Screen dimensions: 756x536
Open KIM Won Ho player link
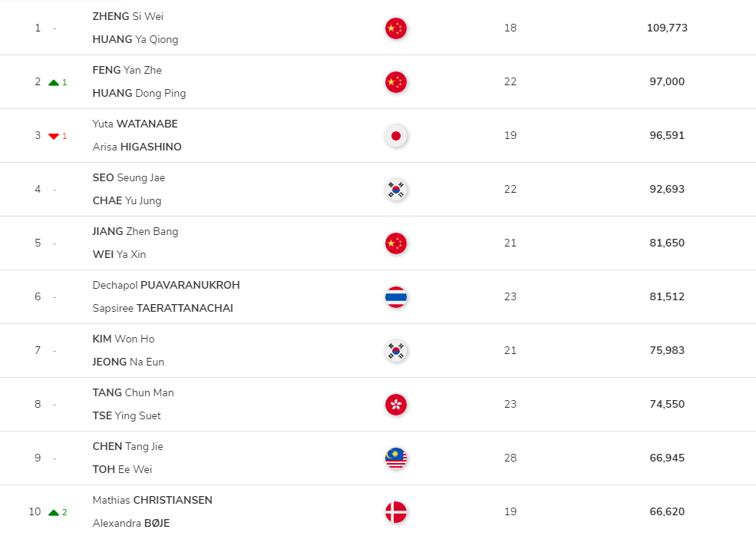point(124,339)
